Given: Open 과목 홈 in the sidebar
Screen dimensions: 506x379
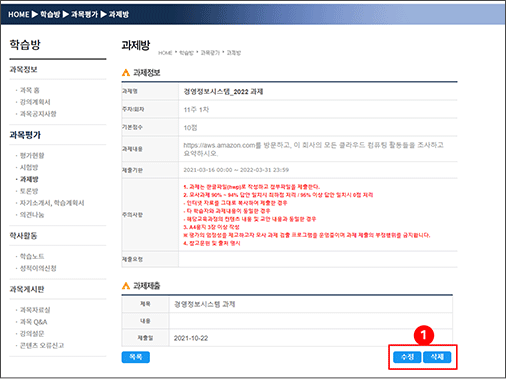Looking at the screenshot, I should (29, 90).
